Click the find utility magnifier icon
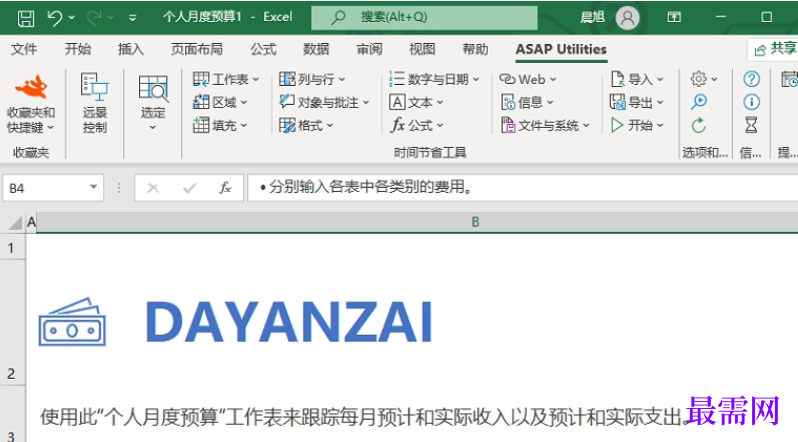The image size is (798, 442). (699, 102)
